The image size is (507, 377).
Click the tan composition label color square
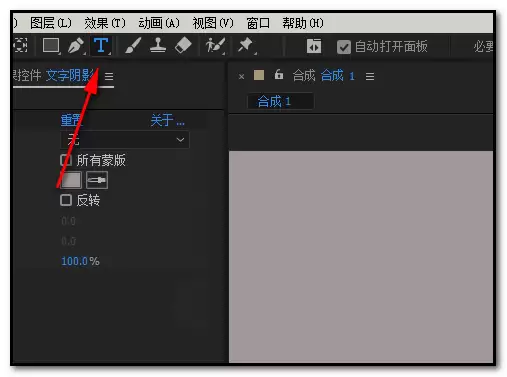259,75
